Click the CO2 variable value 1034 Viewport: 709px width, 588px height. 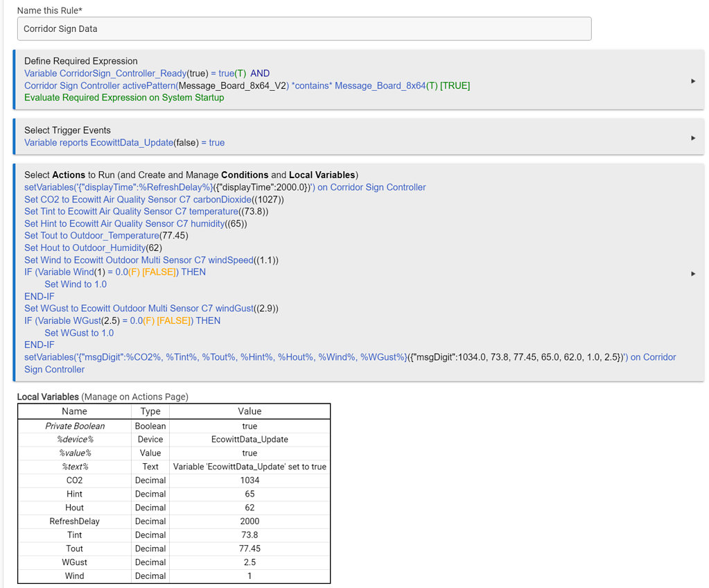coord(250,481)
